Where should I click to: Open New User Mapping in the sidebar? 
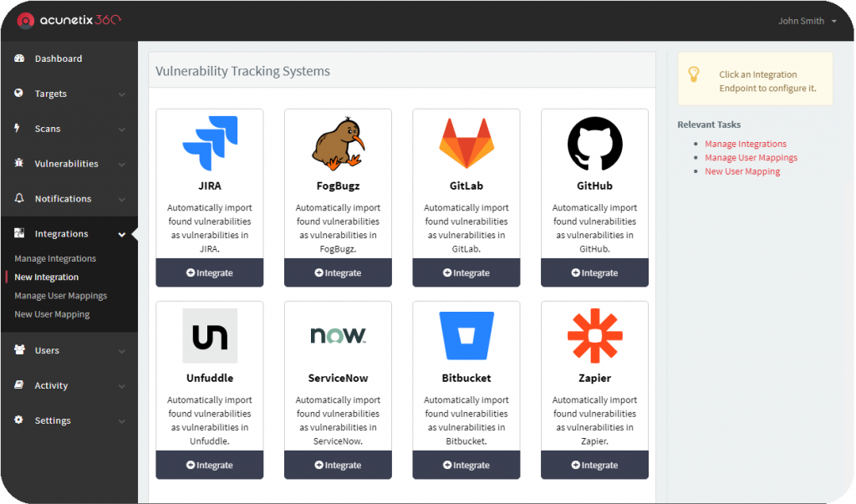tap(52, 314)
